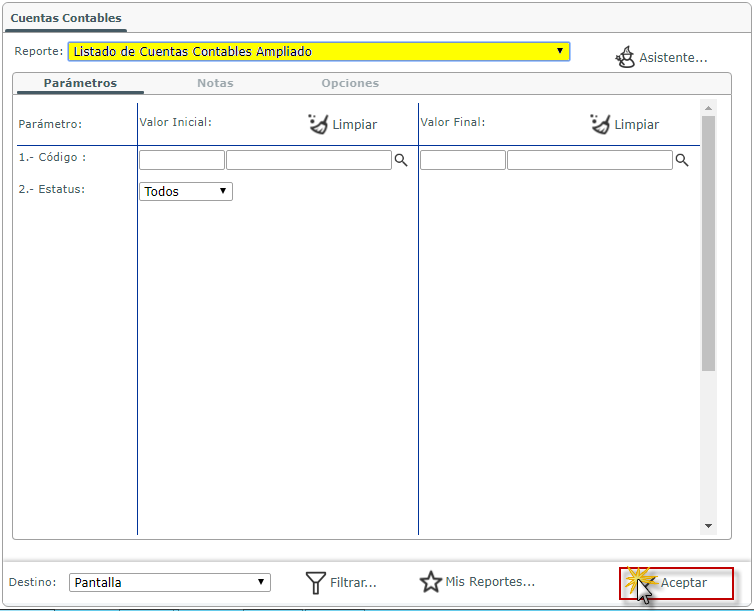Click the 'Parámetro:' column header
754x611 pixels.
(50, 124)
